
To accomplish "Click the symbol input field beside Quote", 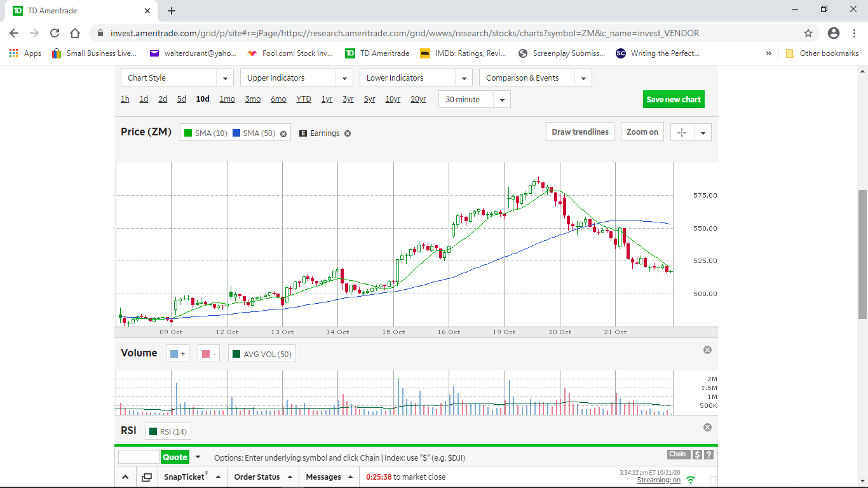I will tap(139, 457).
